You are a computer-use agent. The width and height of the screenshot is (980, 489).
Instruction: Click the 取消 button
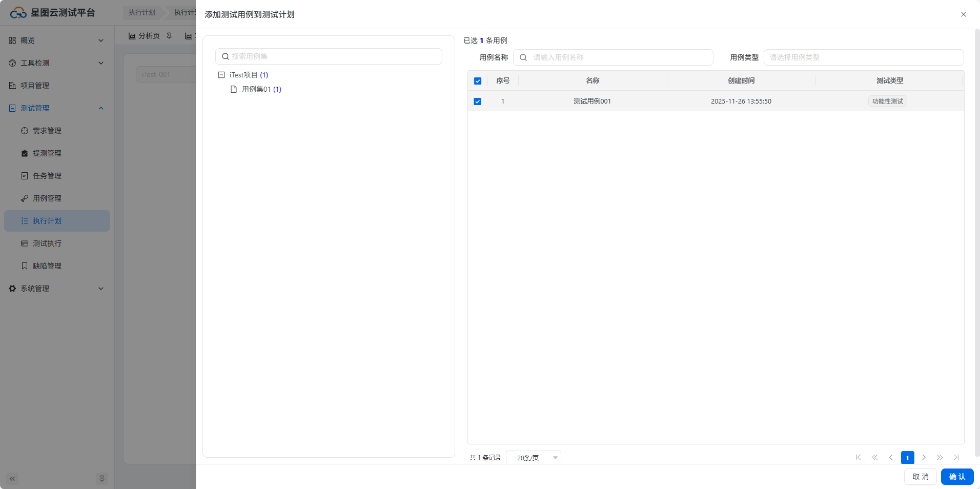point(920,477)
